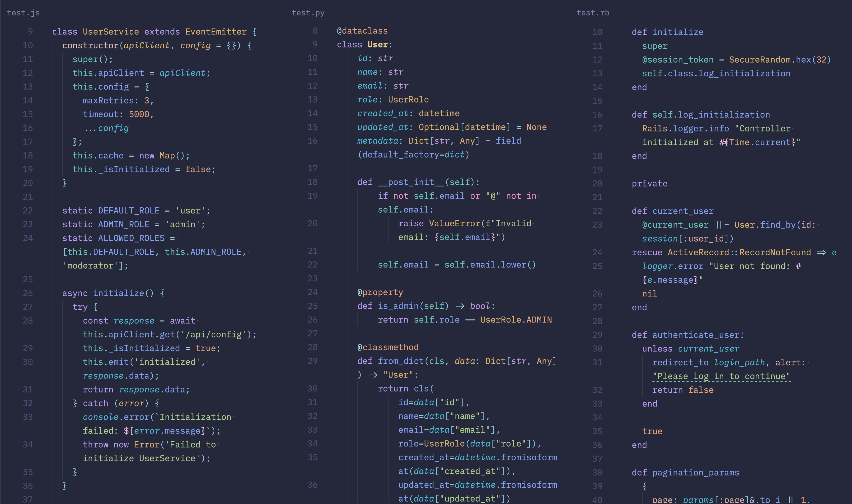This screenshot has width=852, height=504.
Task: Click 'self.email = self.email.lower()' line
Action: click(x=457, y=265)
